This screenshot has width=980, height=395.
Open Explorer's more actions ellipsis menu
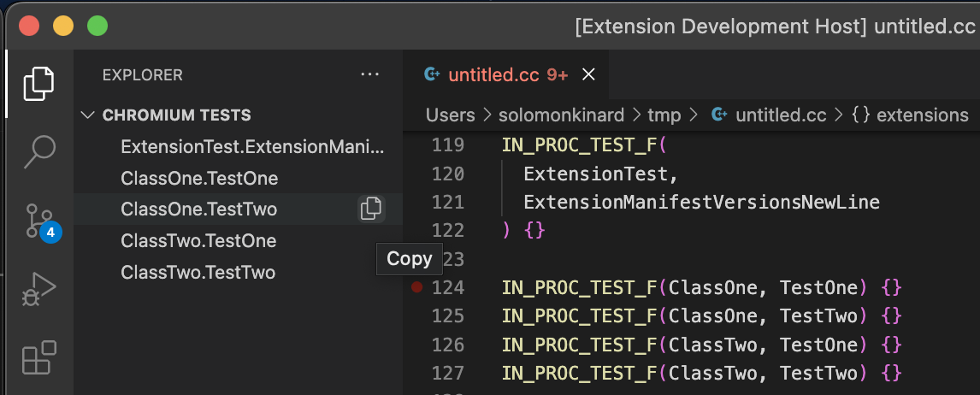pos(369,75)
